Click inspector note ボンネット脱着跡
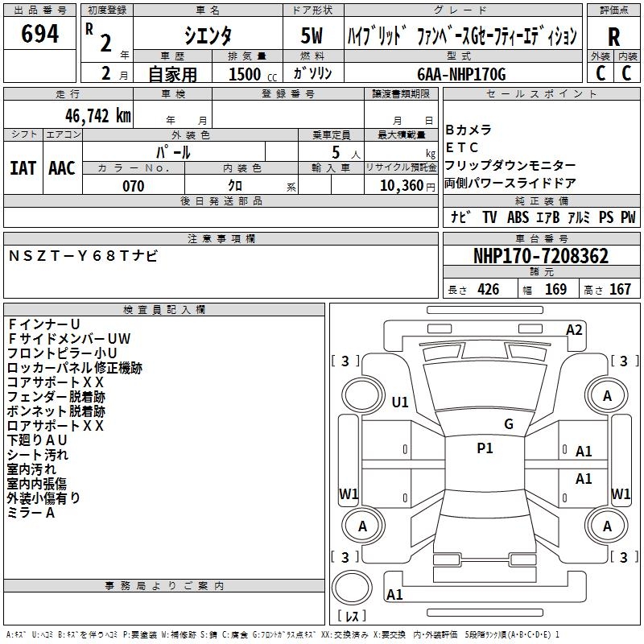 56,411
